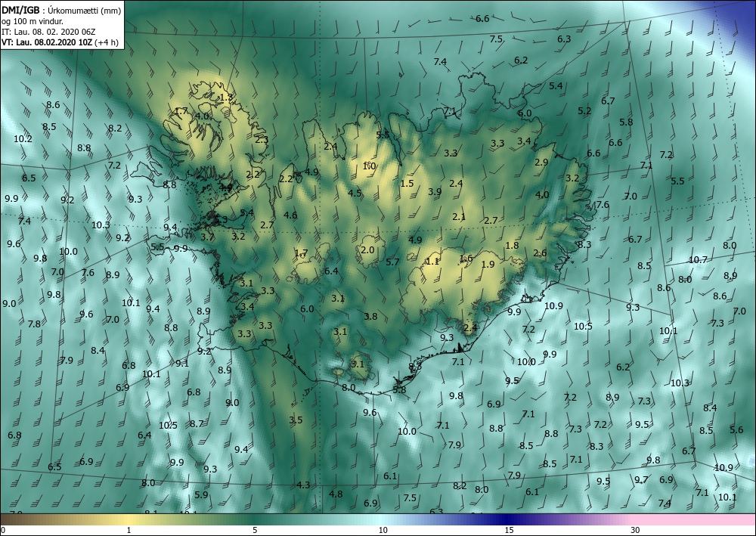
Task: Click the map value 1.1
Action: (432, 261)
